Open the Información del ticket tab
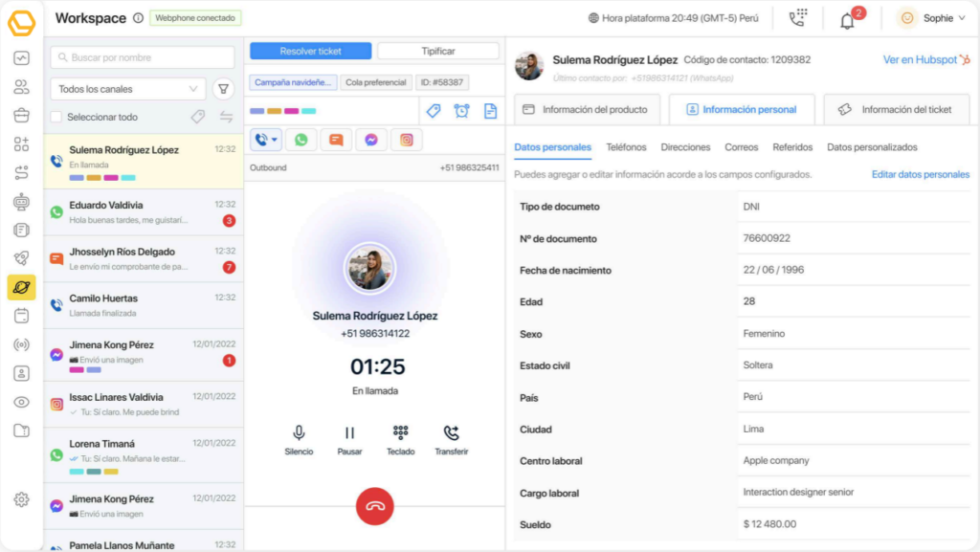 click(x=896, y=109)
